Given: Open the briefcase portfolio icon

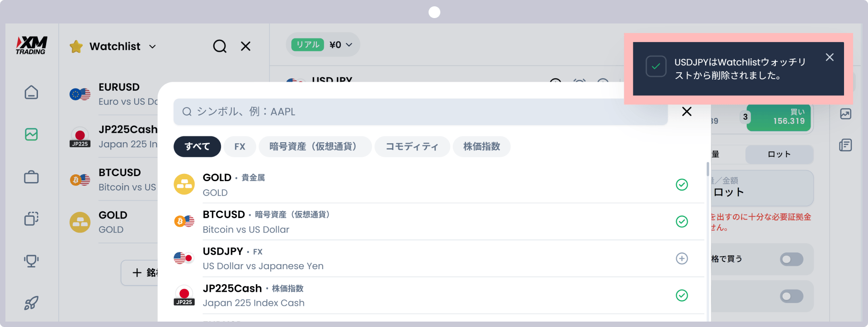Looking at the screenshot, I should (x=31, y=177).
